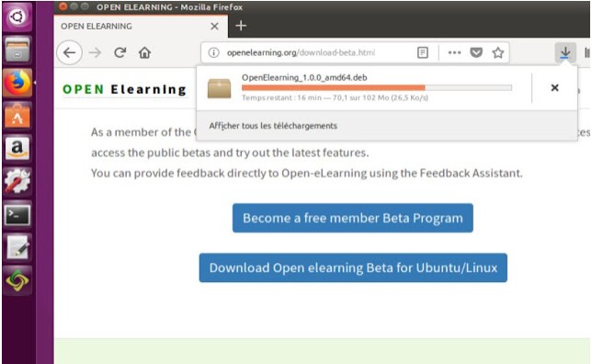The width and height of the screenshot is (592, 364).
Task: Reload the current page
Action: tap(120, 52)
